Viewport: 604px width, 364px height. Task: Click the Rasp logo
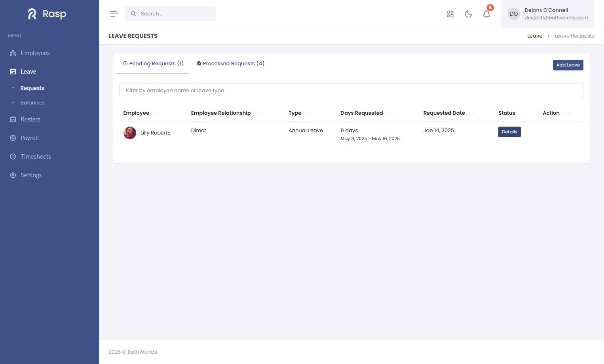click(x=47, y=14)
